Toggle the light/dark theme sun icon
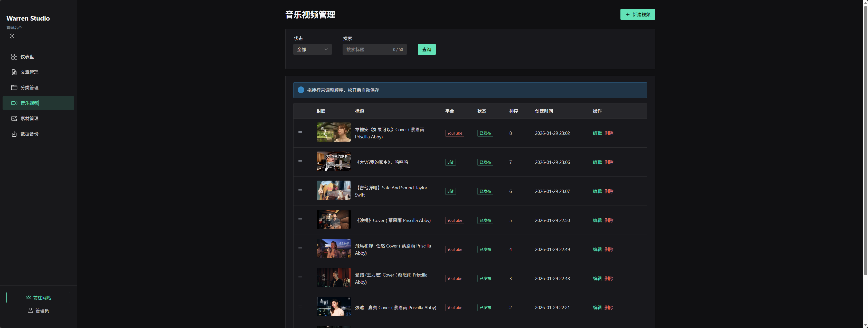Image resolution: width=868 pixels, height=328 pixels. click(x=12, y=36)
